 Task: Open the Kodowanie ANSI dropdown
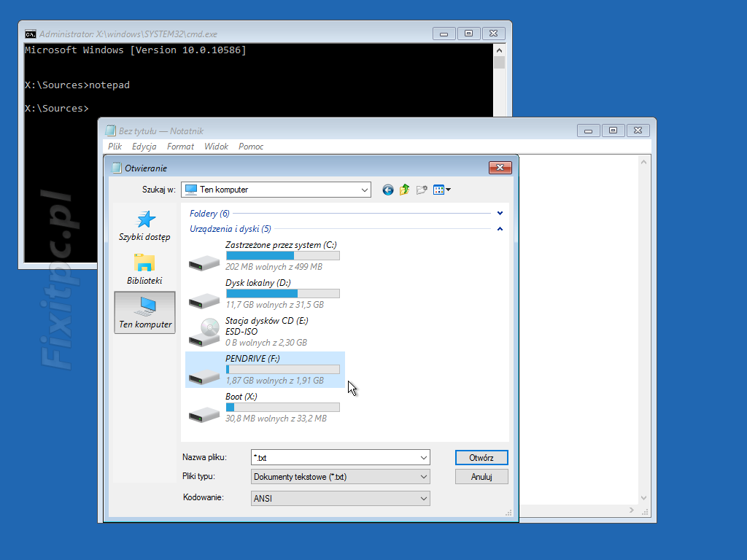[340, 499]
